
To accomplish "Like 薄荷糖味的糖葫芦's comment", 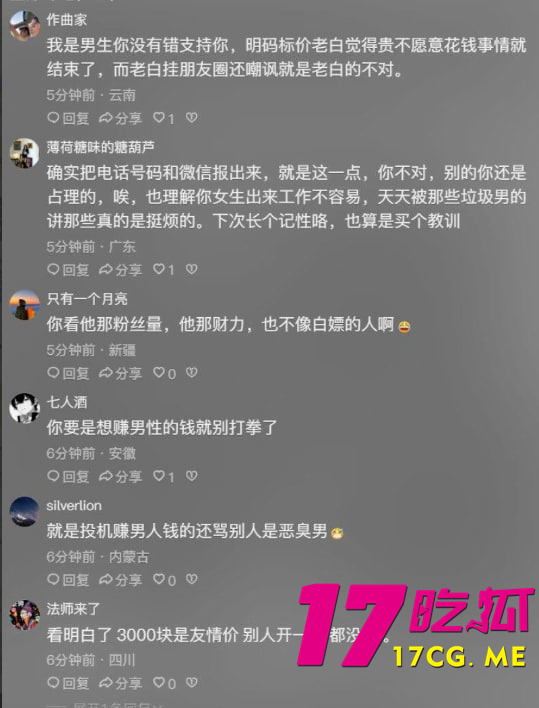I will (x=163, y=270).
